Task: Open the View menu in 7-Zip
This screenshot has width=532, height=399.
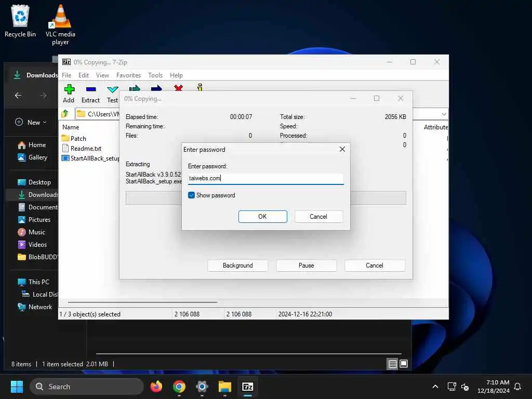Action: [102, 75]
